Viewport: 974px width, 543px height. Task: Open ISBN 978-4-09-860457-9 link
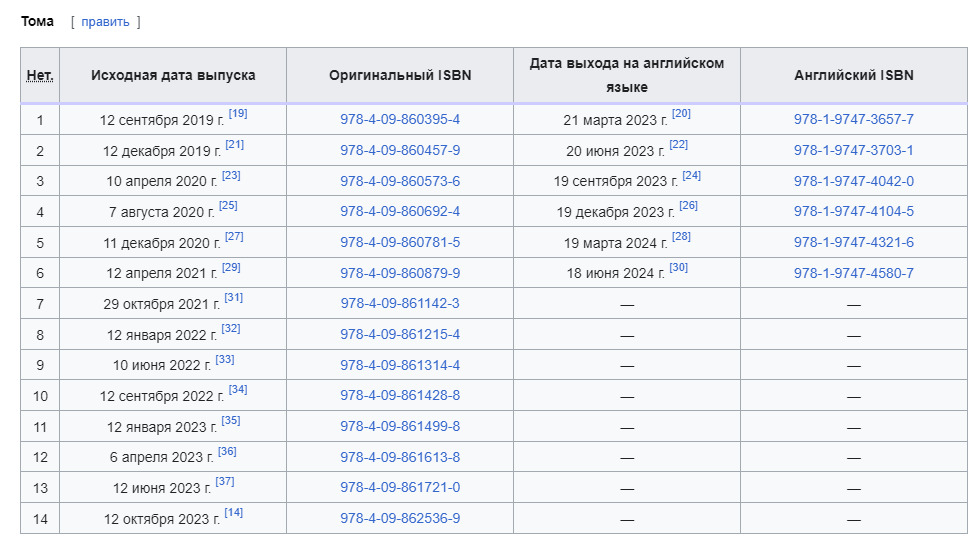coord(400,150)
